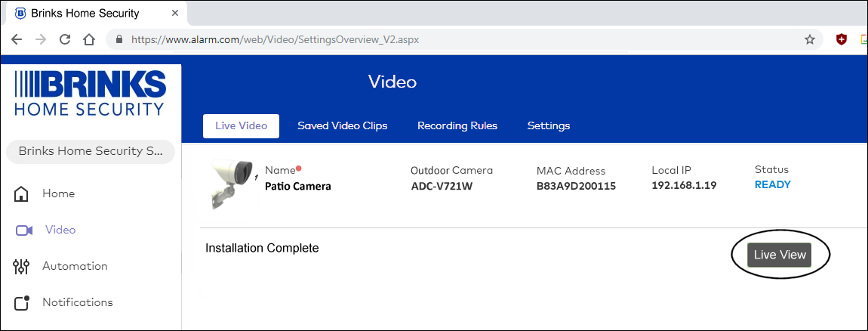Click the Video camera icon in sidebar

[x=24, y=230]
